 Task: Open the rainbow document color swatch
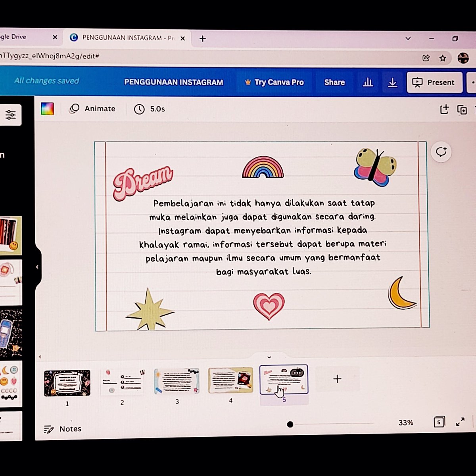(x=47, y=109)
